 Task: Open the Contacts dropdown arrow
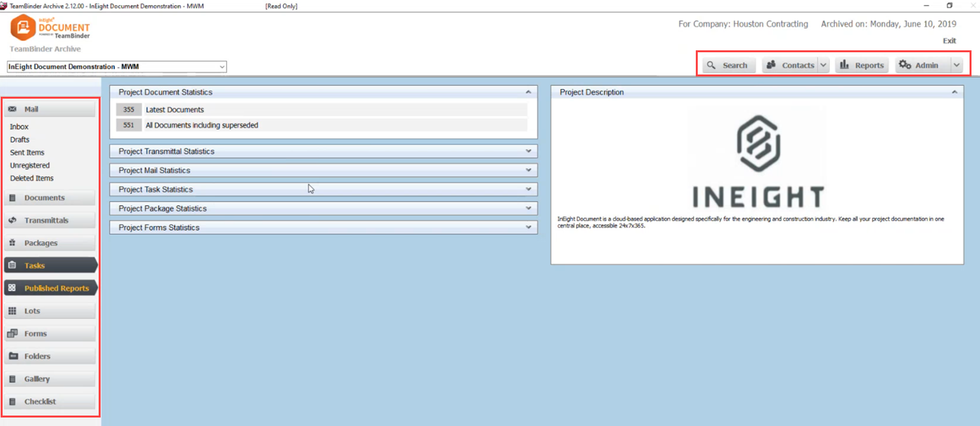(823, 65)
